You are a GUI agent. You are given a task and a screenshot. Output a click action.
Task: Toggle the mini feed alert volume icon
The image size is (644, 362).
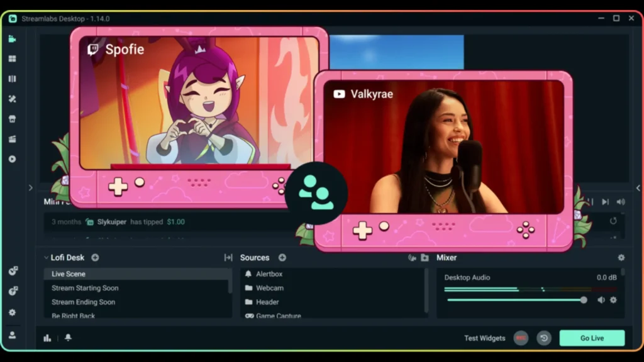(x=621, y=202)
